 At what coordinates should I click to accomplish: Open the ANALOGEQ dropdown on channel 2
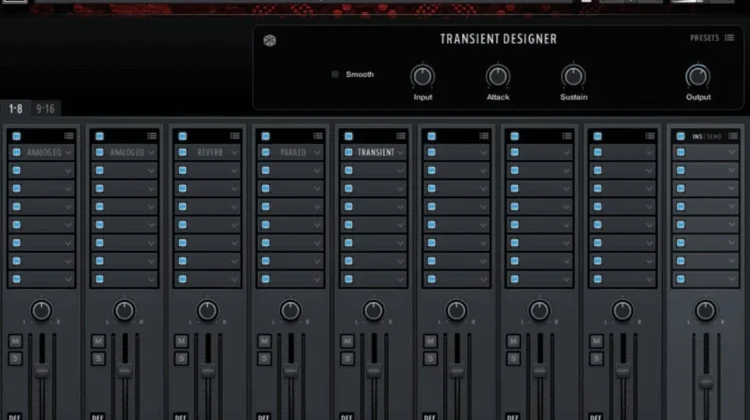pos(151,153)
